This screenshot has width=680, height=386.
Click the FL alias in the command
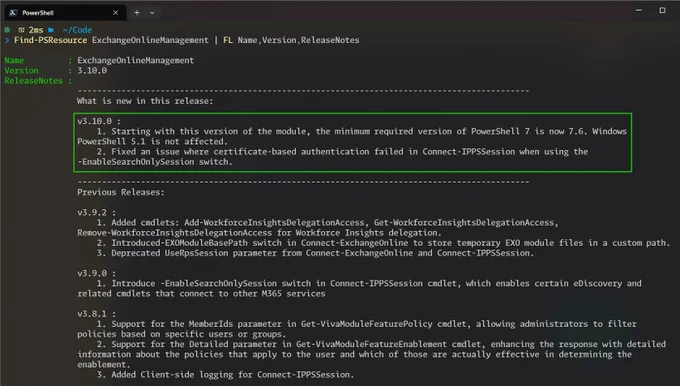point(228,40)
